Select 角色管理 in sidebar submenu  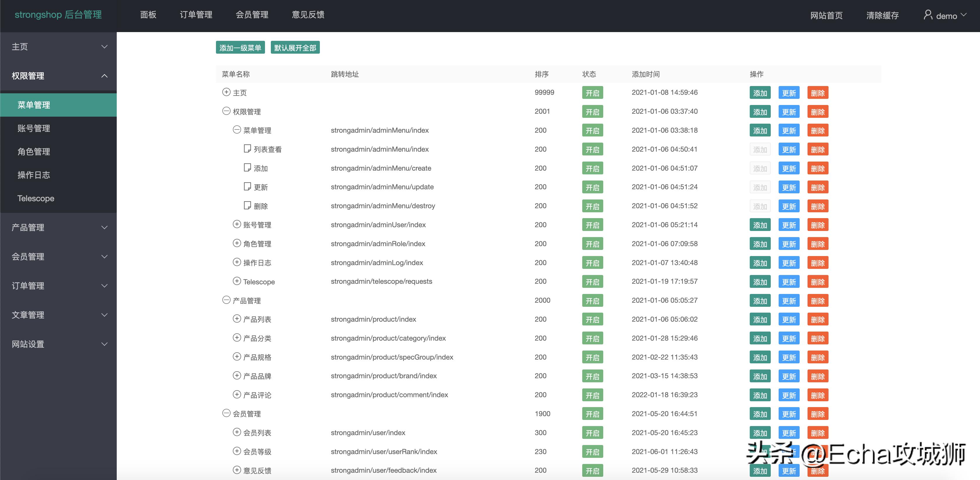coord(34,152)
